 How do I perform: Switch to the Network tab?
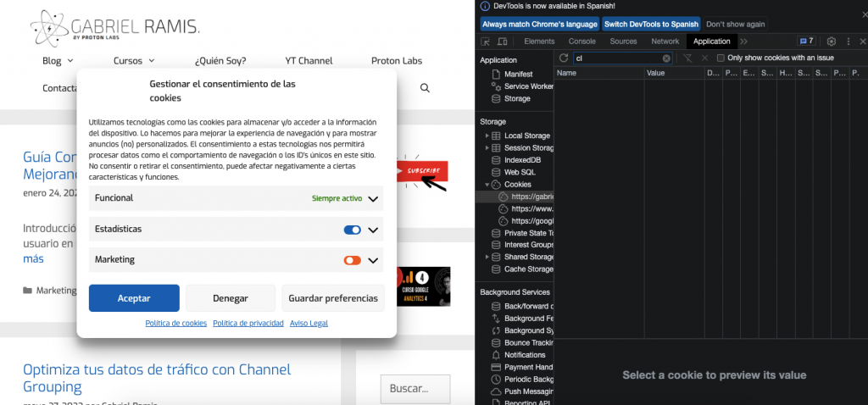(665, 42)
